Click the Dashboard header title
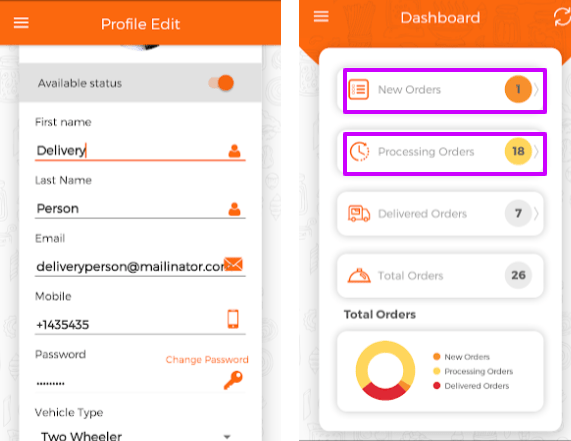Screen dimensions: 571x441 [440, 18]
